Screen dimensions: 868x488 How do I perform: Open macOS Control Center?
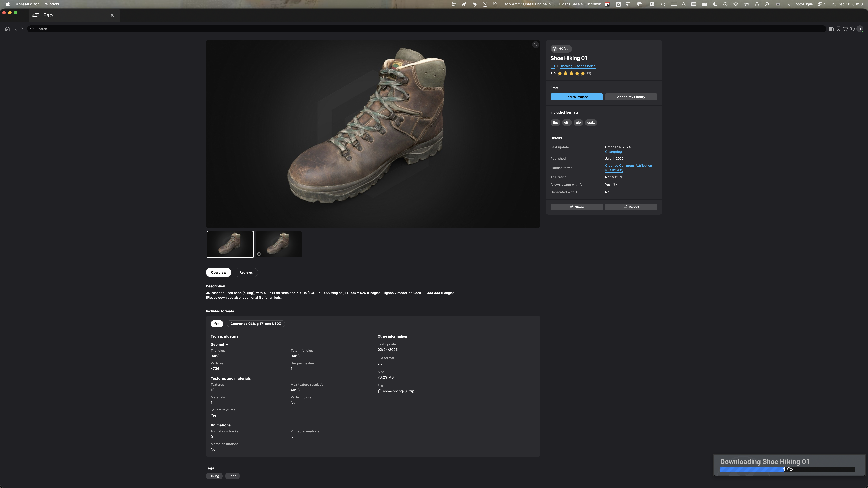821,4
